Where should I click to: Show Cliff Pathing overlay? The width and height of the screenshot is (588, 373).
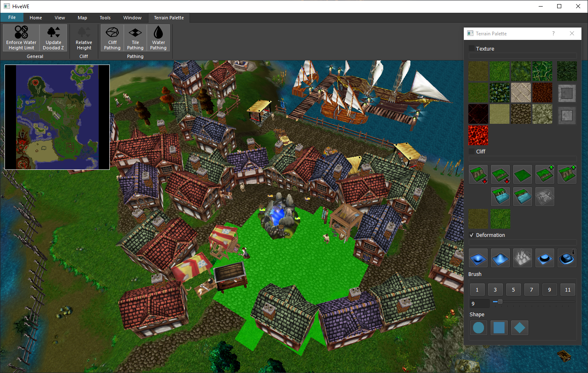pos(112,38)
